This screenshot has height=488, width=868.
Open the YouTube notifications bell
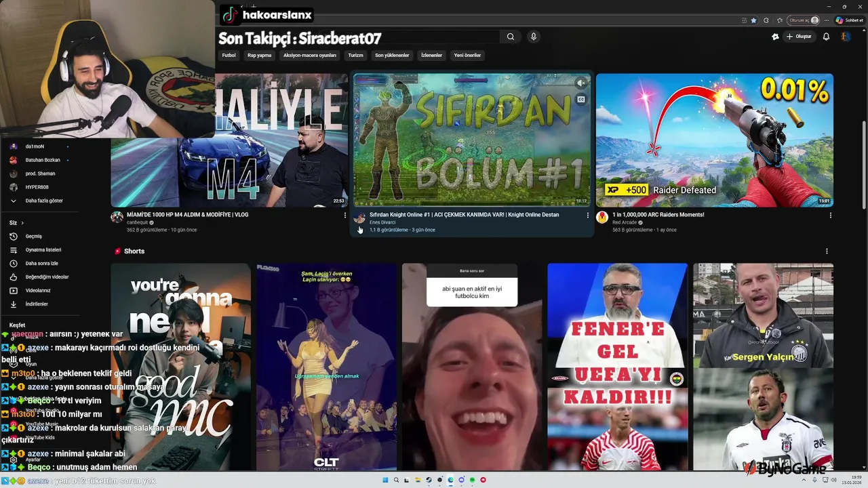826,37
